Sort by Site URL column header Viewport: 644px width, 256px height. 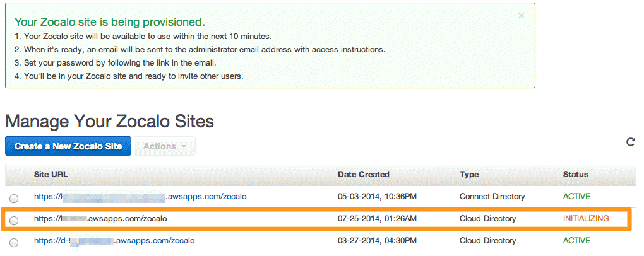pyautogui.click(x=51, y=175)
